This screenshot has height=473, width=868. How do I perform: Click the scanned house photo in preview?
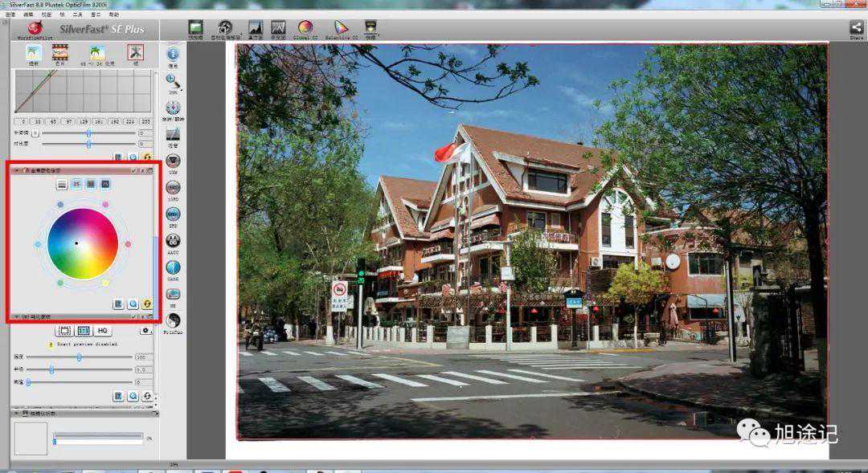click(x=530, y=241)
